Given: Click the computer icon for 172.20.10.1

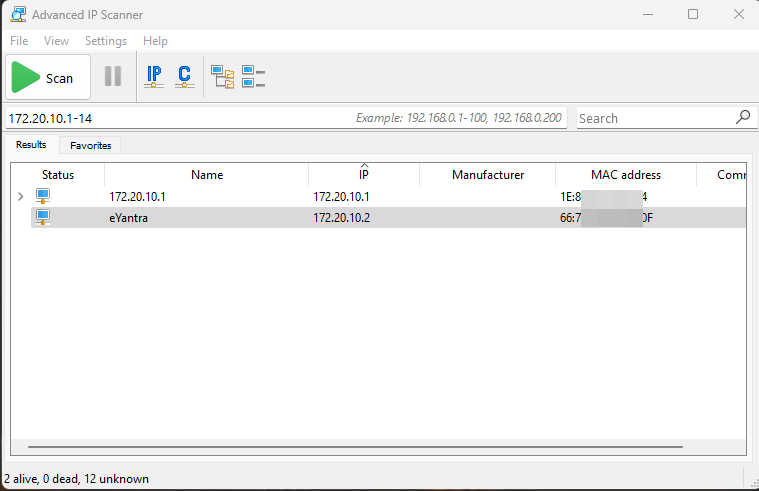Looking at the screenshot, I should pyautogui.click(x=43, y=196).
